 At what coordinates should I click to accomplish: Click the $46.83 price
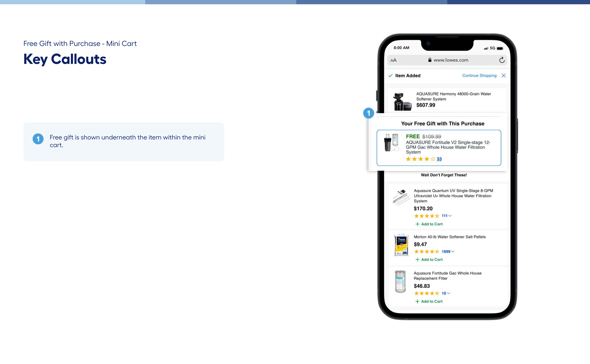pyautogui.click(x=421, y=286)
